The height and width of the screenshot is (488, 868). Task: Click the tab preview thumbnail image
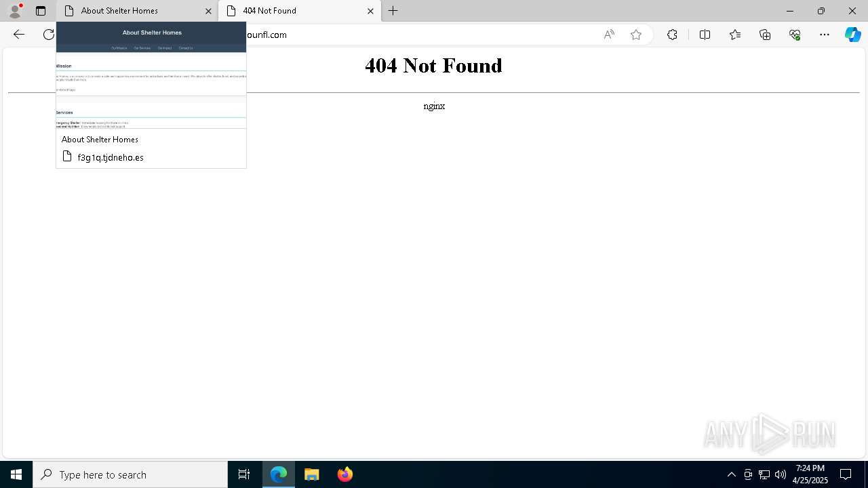151,75
